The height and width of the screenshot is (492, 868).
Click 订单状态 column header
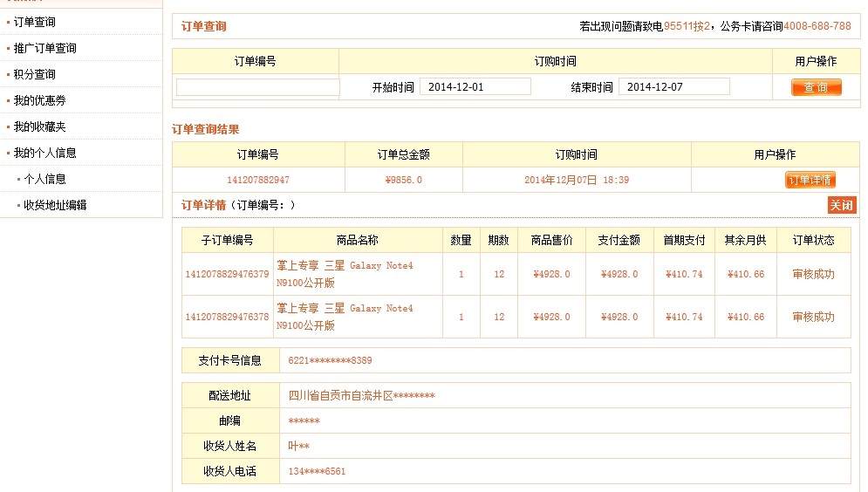point(813,240)
